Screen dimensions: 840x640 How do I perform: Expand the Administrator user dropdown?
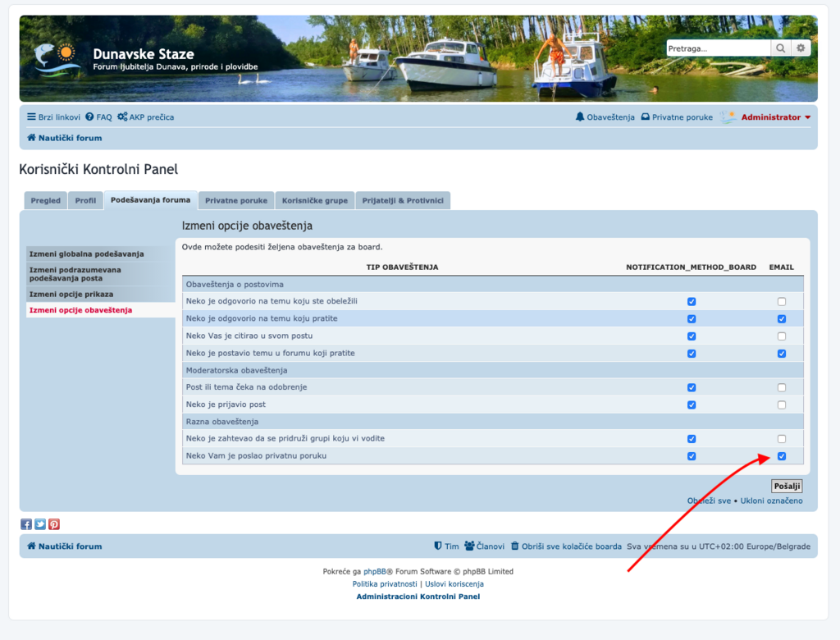click(776, 117)
